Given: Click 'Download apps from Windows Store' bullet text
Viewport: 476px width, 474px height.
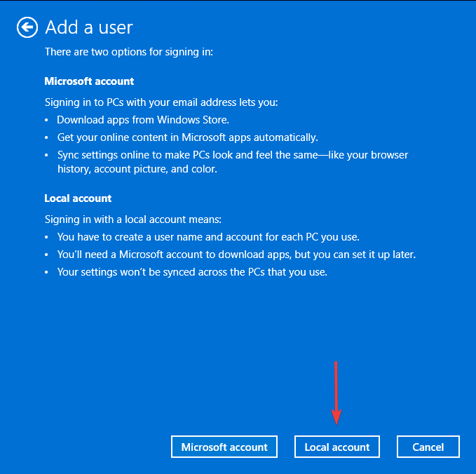Looking at the screenshot, I should pos(143,120).
